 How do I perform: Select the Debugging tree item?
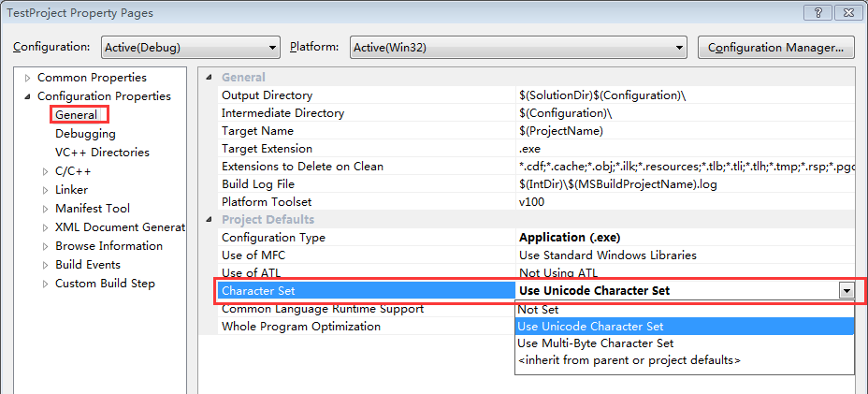point(85,134)
